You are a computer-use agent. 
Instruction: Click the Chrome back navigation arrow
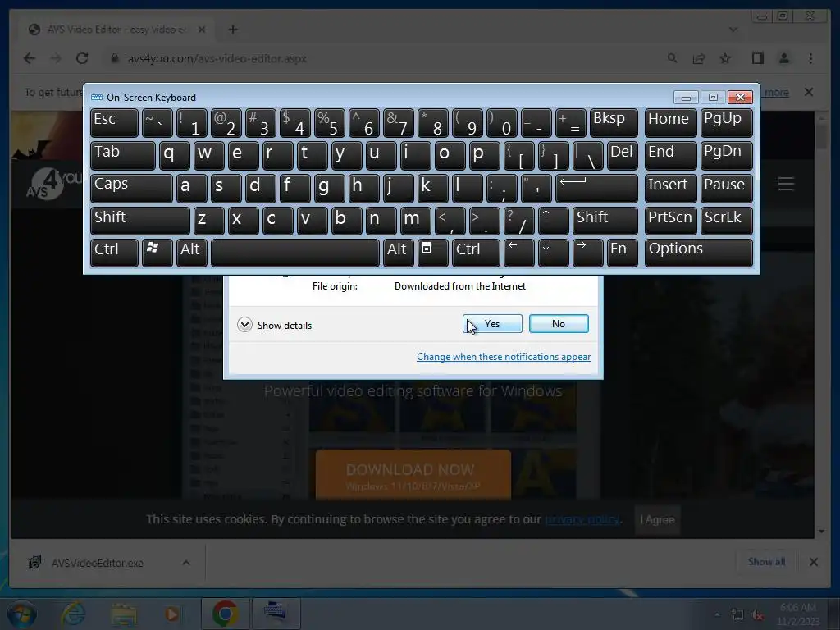[x=30, y=58]
